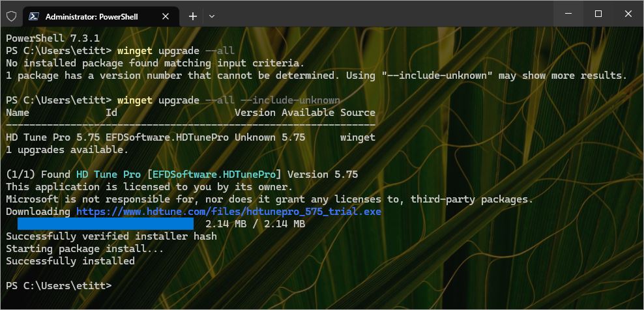The image size is (644, 310).
Task: Click the "Successfully installed" message
Action: pos(70,261)
